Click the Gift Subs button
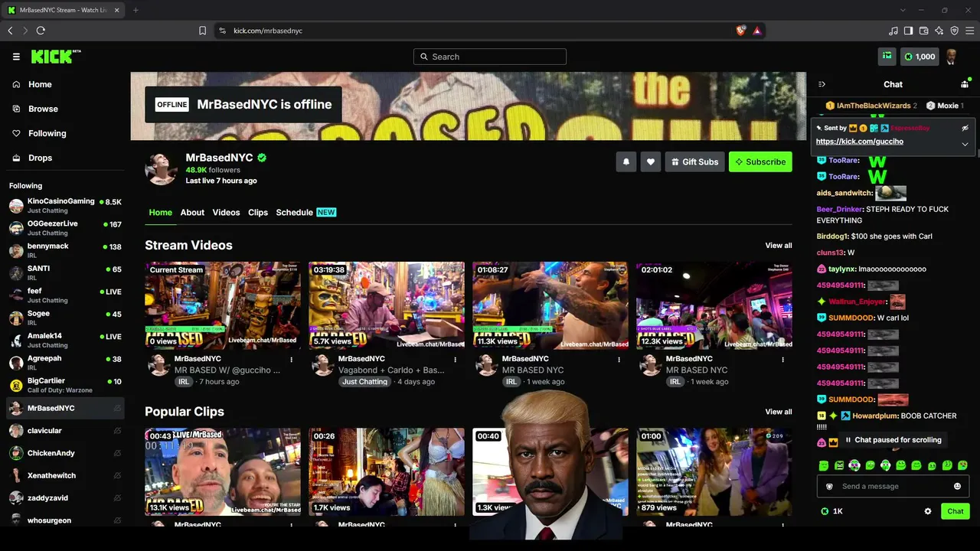This screenshot has height=551, width=980. [x=694, y=161]
